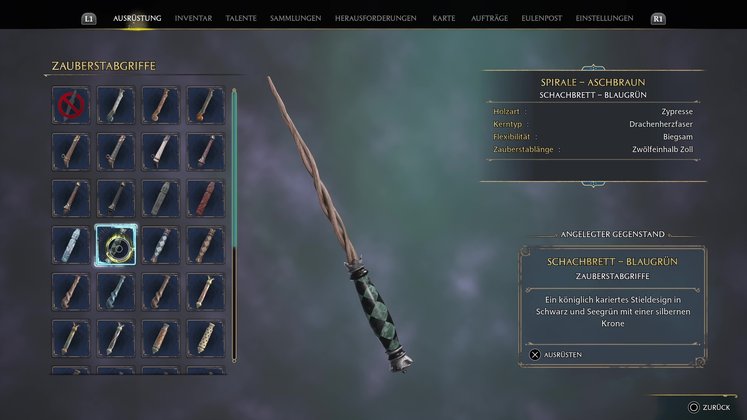Pick the pale blue crystal wand handle
The width and height of the screenshot is (747, 420).
tap(71, 245)
